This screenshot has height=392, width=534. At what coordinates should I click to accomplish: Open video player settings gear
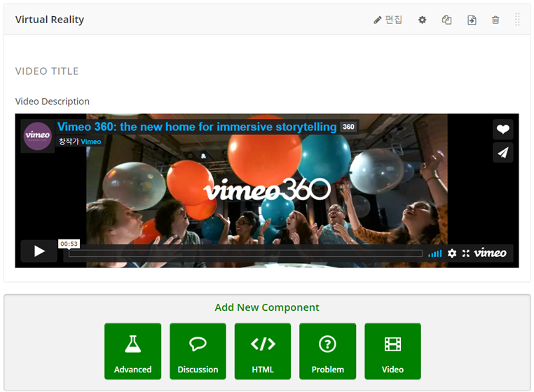452,253
